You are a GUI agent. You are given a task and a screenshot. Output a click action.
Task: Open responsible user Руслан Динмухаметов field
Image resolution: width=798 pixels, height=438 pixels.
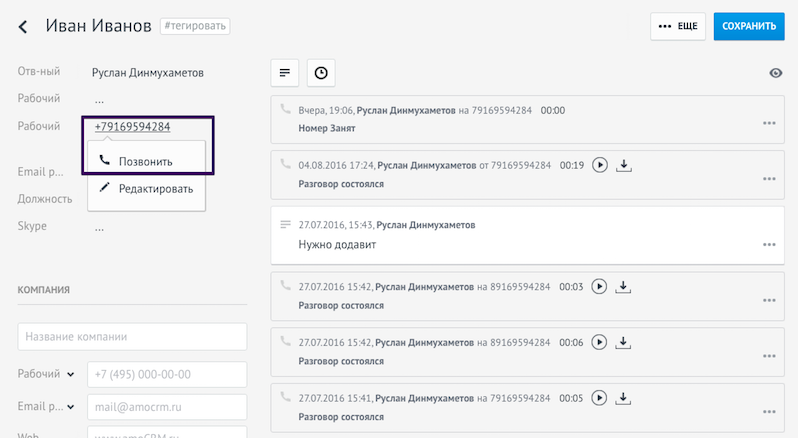[x=148, y=73]
